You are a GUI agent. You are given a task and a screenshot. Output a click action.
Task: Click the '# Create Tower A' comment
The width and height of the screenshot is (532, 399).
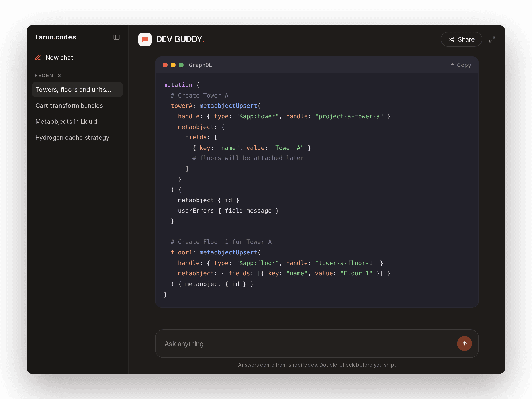199,96
